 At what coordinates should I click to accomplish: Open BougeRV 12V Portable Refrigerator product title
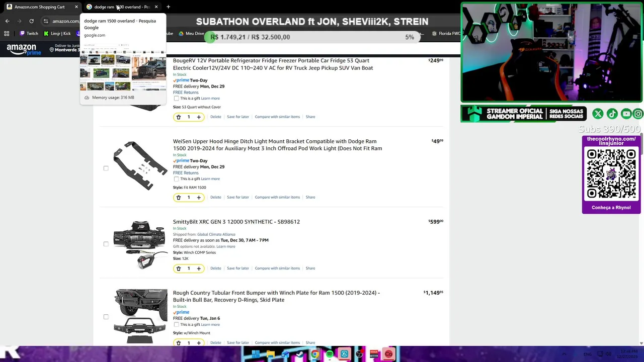pyautogui.click(x=273, y=64)
